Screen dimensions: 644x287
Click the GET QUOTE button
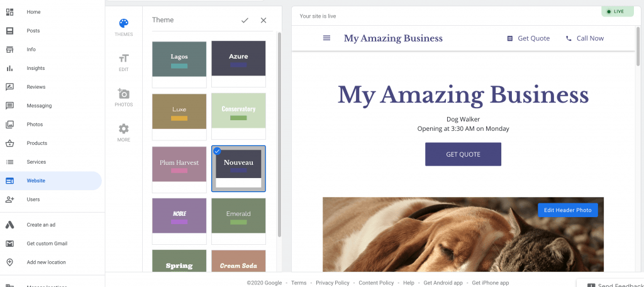click(463, 154)
